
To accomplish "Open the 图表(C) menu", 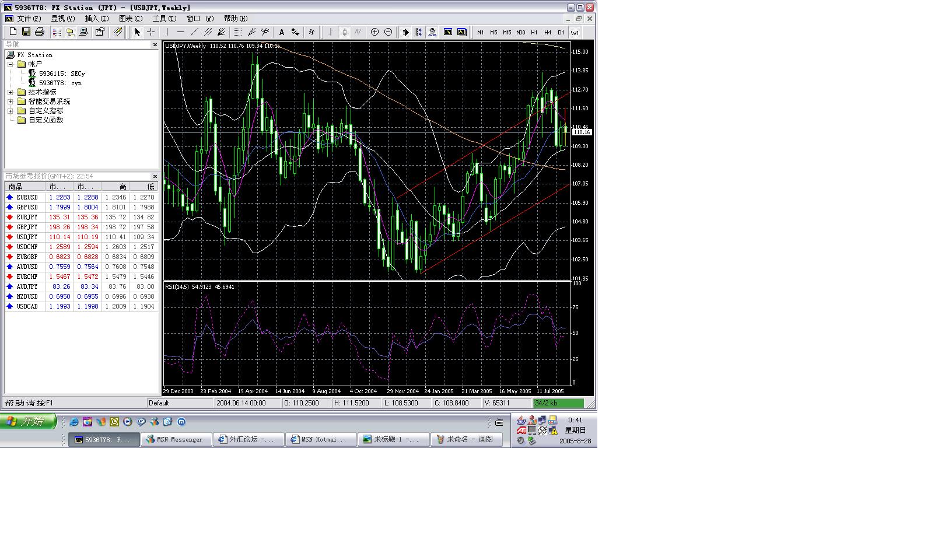I will (x=130, y=19).
